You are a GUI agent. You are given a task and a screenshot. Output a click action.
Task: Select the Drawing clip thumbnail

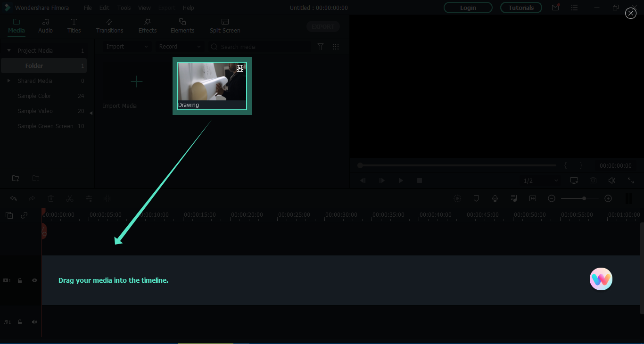tap(211, 85)
